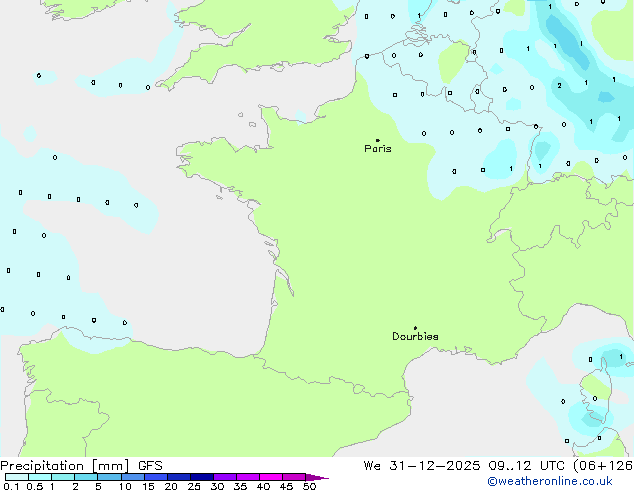Screen dimensions: 634x490
Task: Pick the 15–20 mm legend swatch
Action: [x=156, y=477]
